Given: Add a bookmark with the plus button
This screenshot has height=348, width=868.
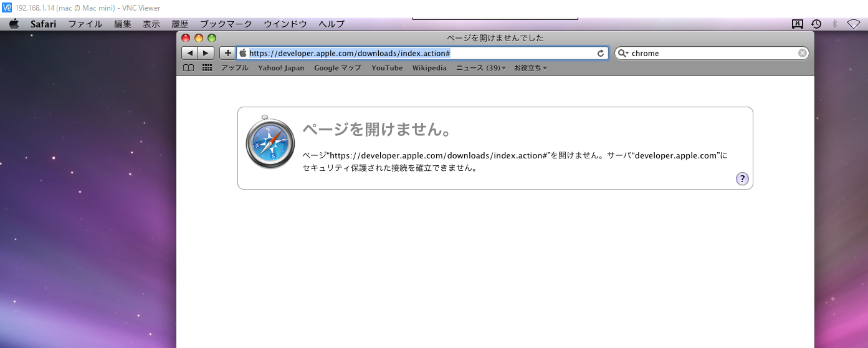Looking at the screenshot, I should (x=227, y=53).
